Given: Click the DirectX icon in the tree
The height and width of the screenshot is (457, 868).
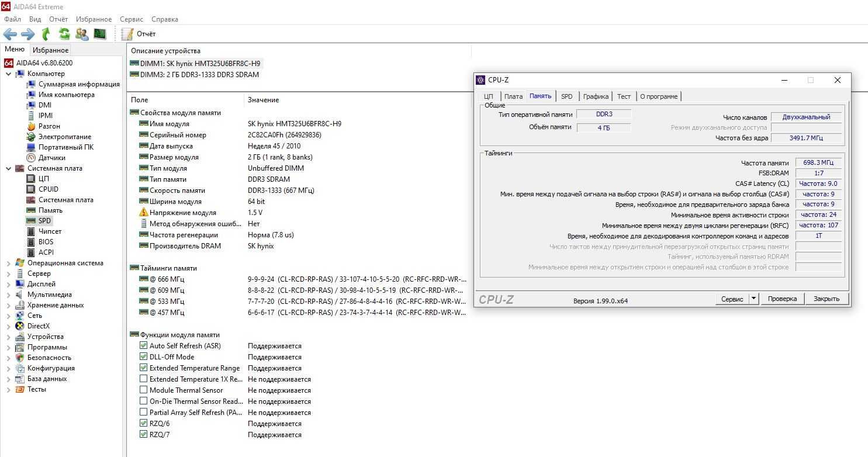Looking at the screenshot, I should 20,326.
